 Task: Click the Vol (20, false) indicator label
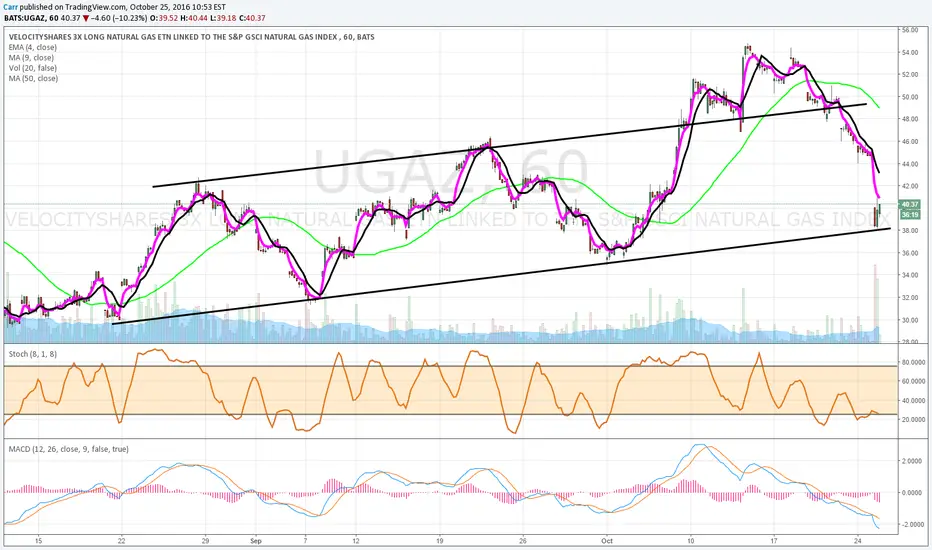[33, 68]
